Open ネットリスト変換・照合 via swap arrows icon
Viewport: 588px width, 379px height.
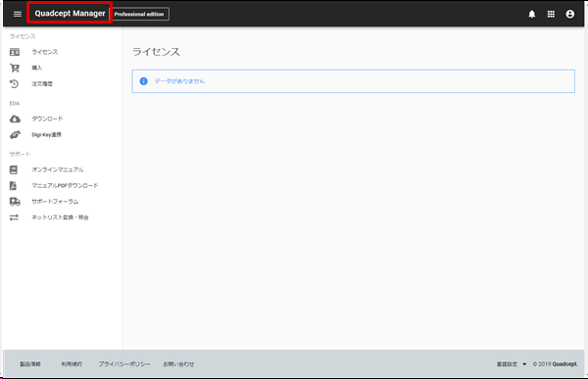[x=14, y=217]
